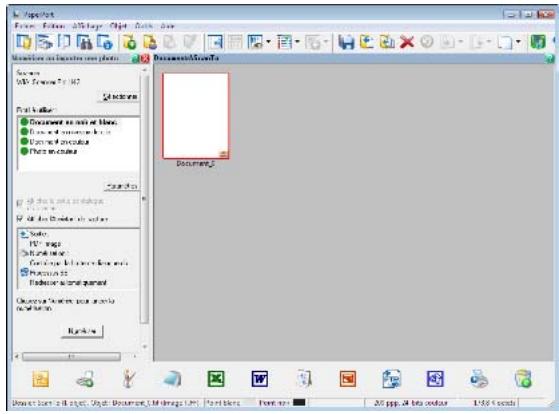Open the Objet menu
Image resolution: width=559 pixels, height=414 pixels.
[118, 26]
